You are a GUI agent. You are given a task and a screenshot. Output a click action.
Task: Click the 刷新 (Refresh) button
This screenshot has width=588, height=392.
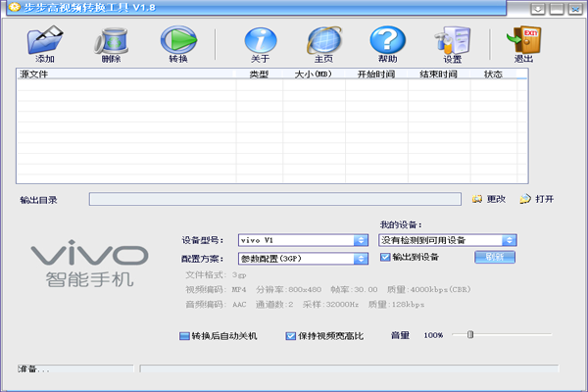495,257
